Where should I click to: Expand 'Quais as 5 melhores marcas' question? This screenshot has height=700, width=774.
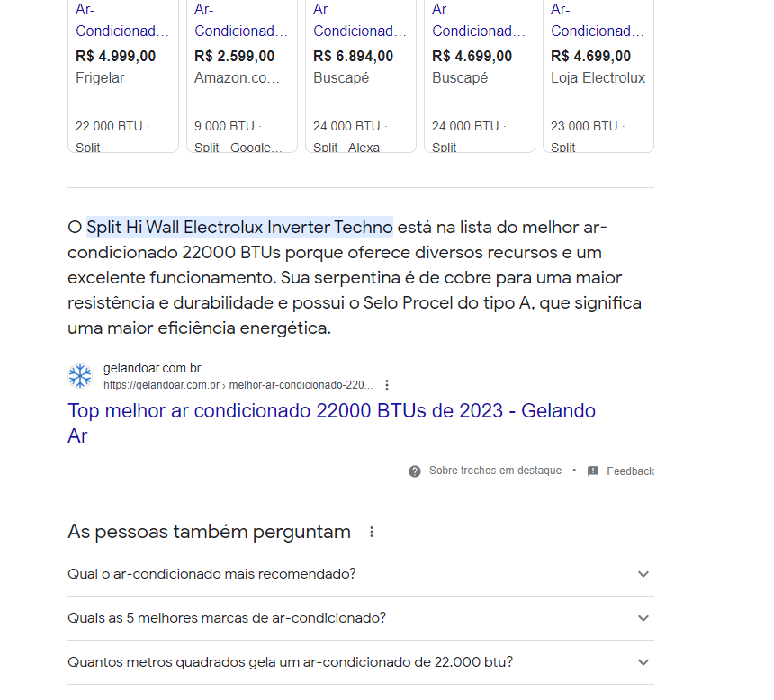(x=361, y=618)
